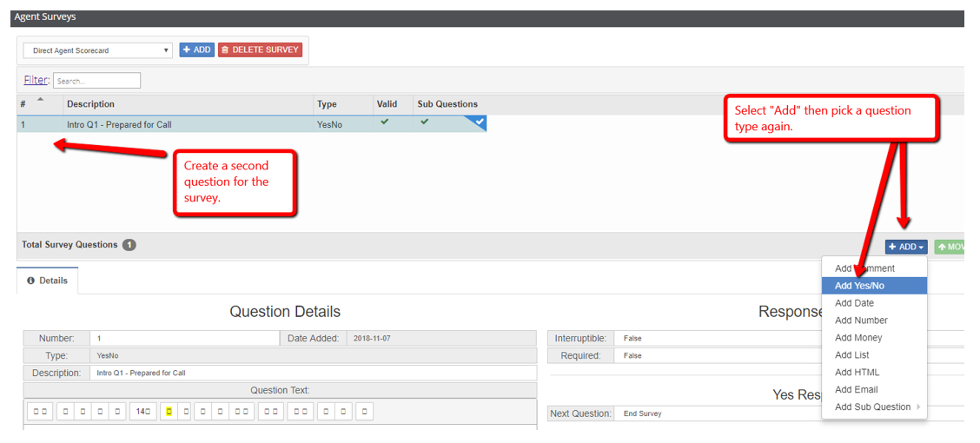This screenshot has height=443, width=980.
Task: Edit the question Description field
Action: coord(313,373)
